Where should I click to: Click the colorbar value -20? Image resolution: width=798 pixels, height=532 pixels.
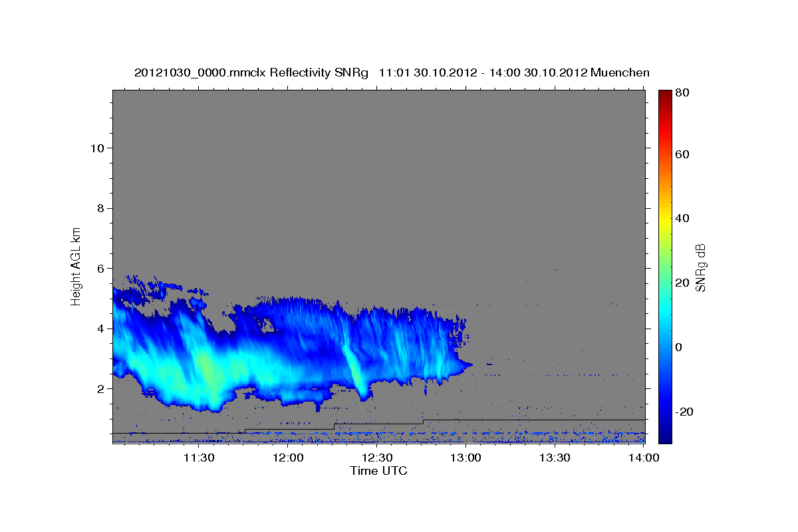click(x=684, y=412)
